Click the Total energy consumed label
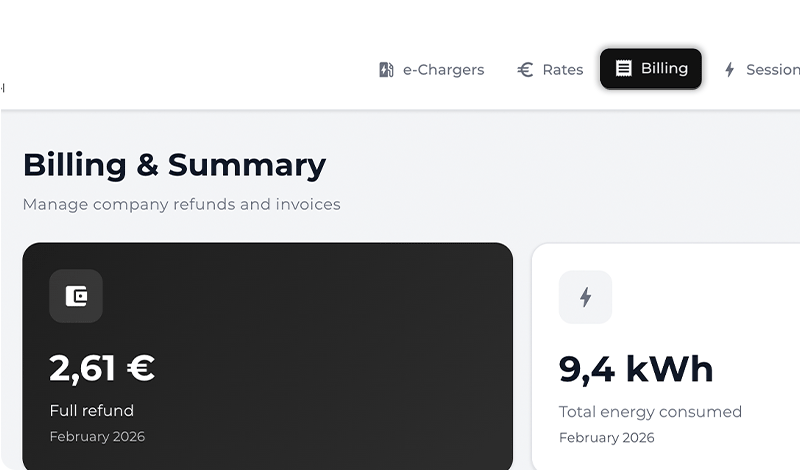The height and width of the screenshot is (470, 800). click(650, 412)
